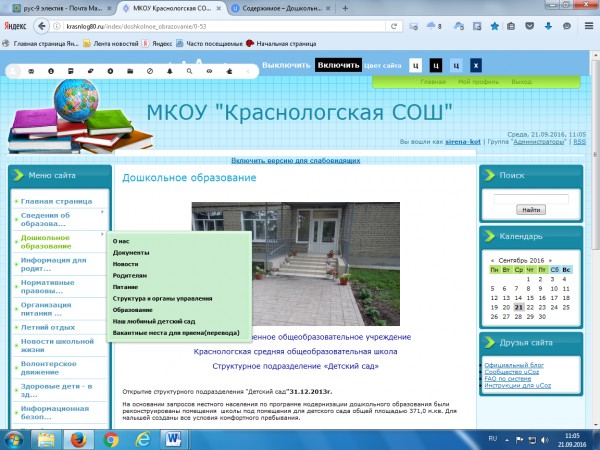Viewport: 600px width, 450px height.
Task: Open the Firefox hamburger menu
Action: coord(589,26)
